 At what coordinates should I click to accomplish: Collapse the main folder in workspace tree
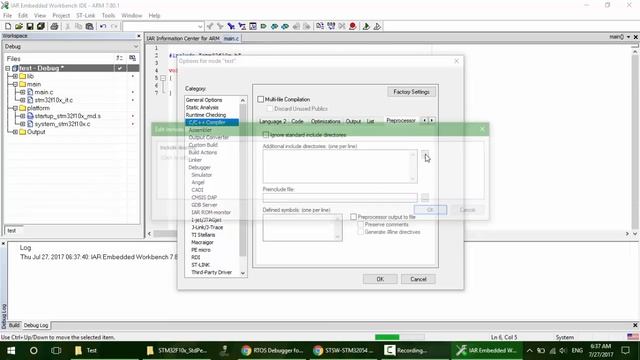(x=15, y=84)
